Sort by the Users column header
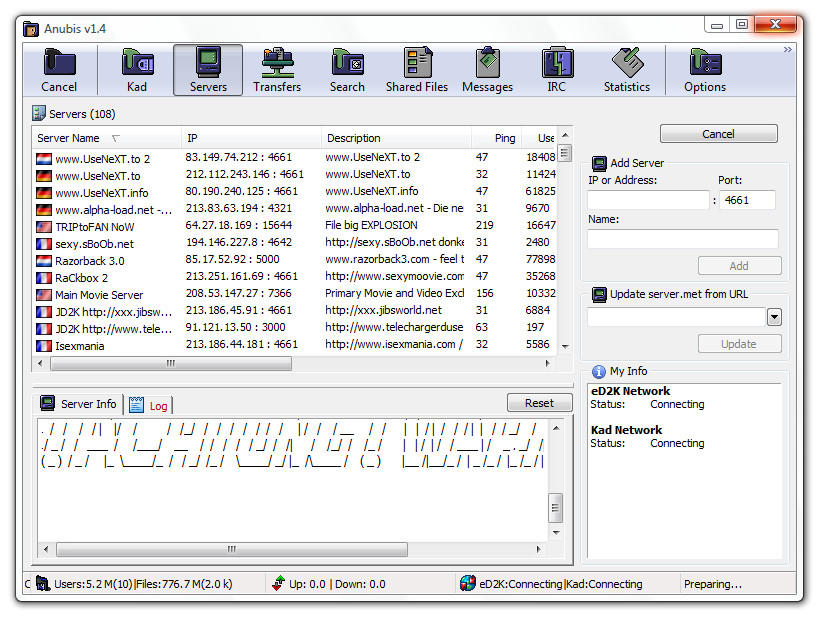This screenshot has height=623, width=822. tap(540, 138)
